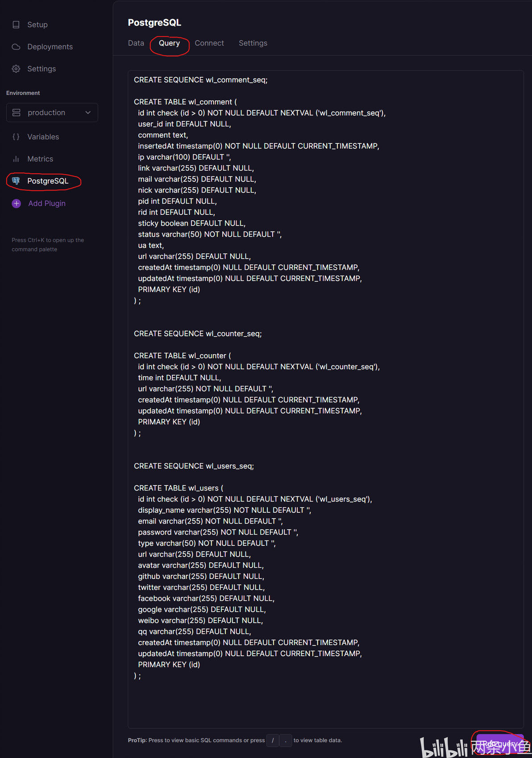Click the server icon beside production
Screen dimensions: 532x758
pyautogui.click(x=17, y=113)
